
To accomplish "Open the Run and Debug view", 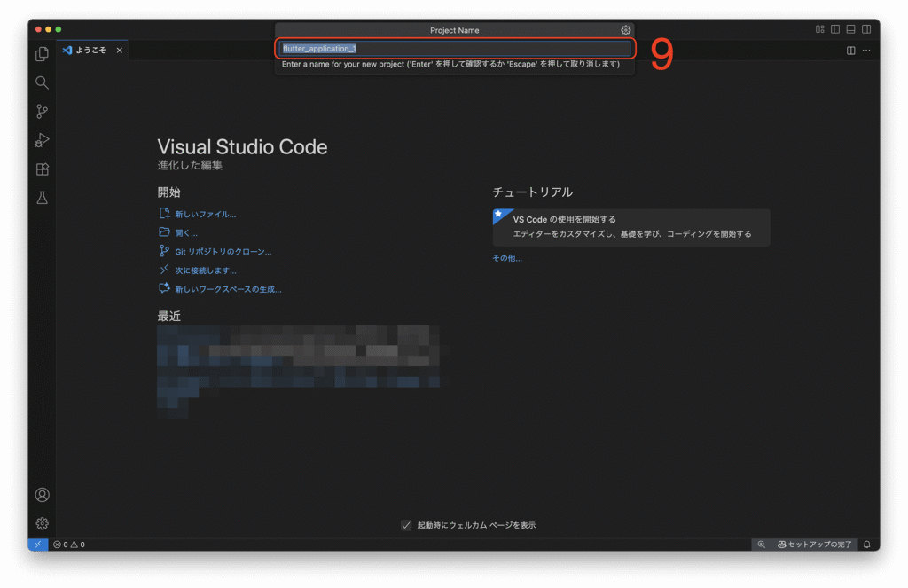I will [x=42, y=140].
